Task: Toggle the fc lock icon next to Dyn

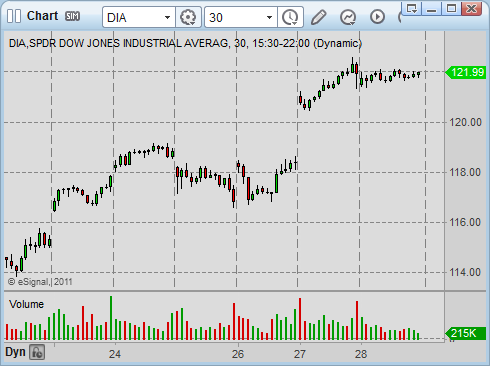Action: point(37,352)
